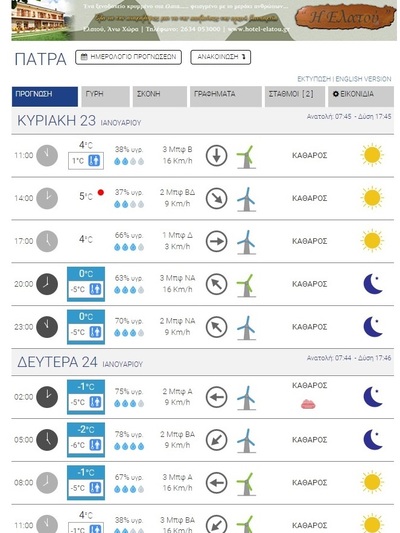Click the ΕΚΤΥΠΩΣΗ print link
Image resolution: width=400 pixels, height=533 pixels.
(x=314, y=79)
